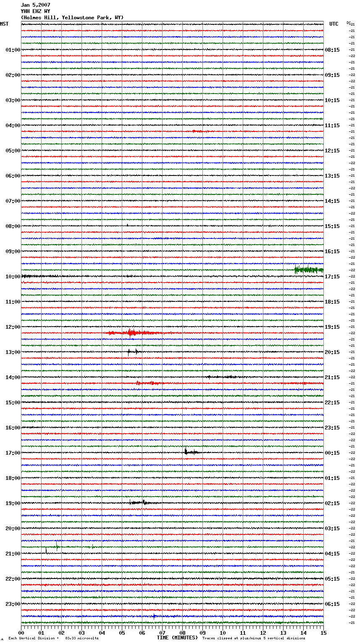Click the "13" minute tick label
357x644 pixels.
[x=283, y=633]
